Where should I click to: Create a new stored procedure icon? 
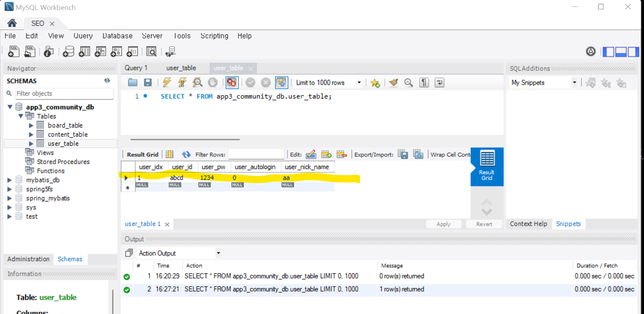116,52
